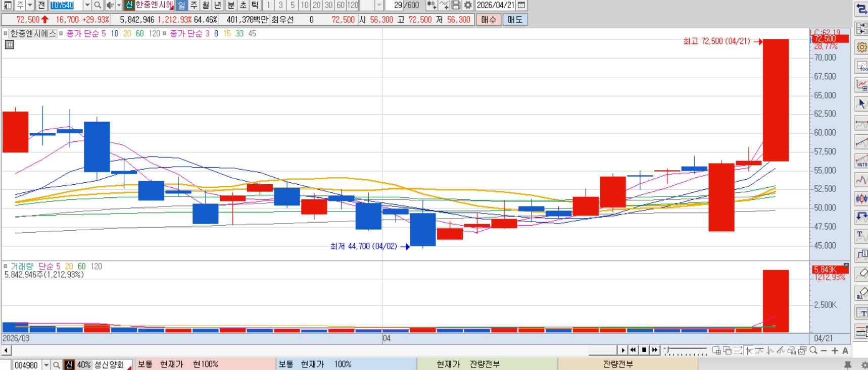The image size is (868, 370).
Task: Click the overlapping windows icon in bottom toolbar
Action: point(727,351)
